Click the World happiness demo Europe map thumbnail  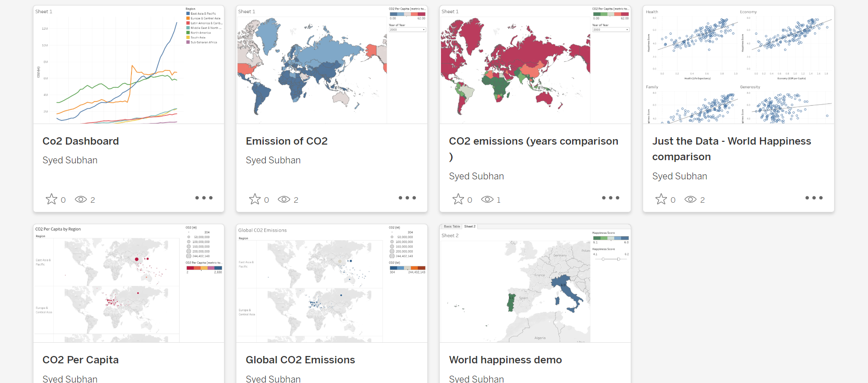point(535,283)
